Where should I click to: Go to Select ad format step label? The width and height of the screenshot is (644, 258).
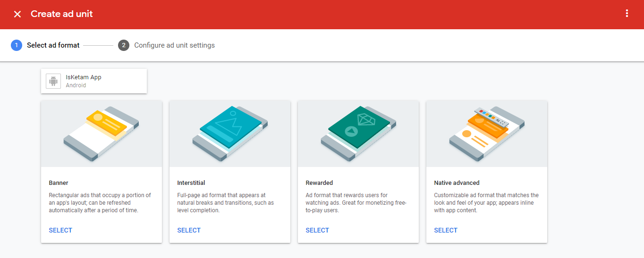[x=53, y=45]
